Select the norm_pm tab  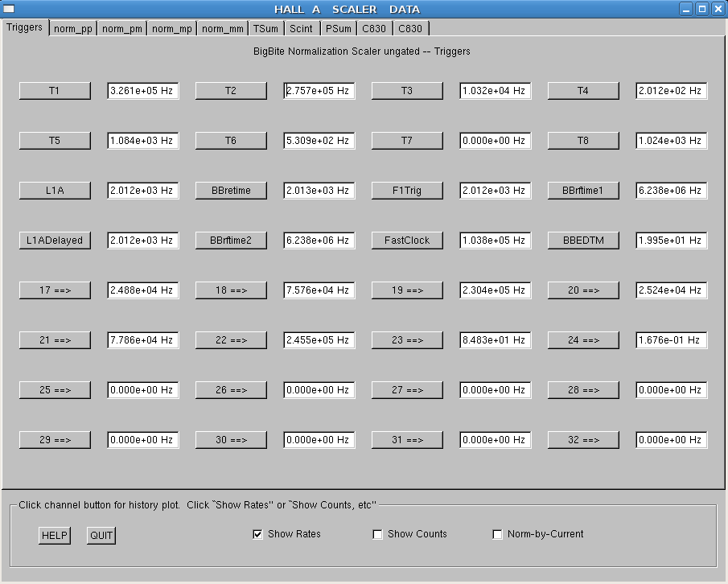click(122, 29)
